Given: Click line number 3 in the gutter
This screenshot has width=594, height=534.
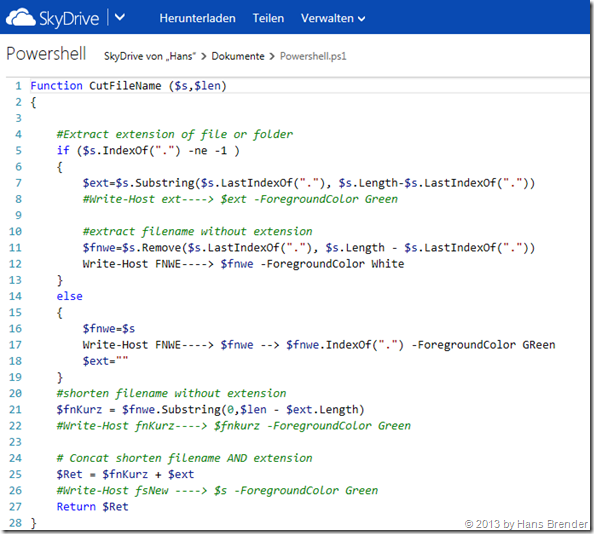Looking at the screenshot, I should 19,118.
